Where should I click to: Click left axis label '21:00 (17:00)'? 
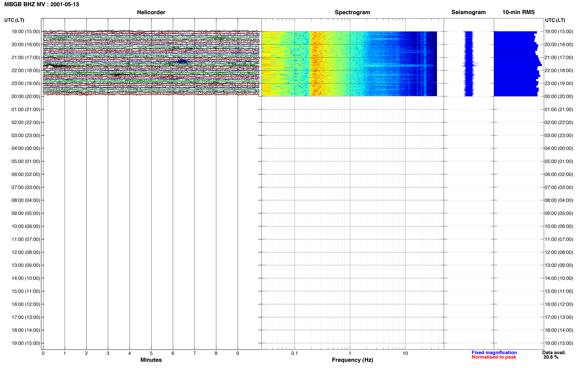[26, 57]
